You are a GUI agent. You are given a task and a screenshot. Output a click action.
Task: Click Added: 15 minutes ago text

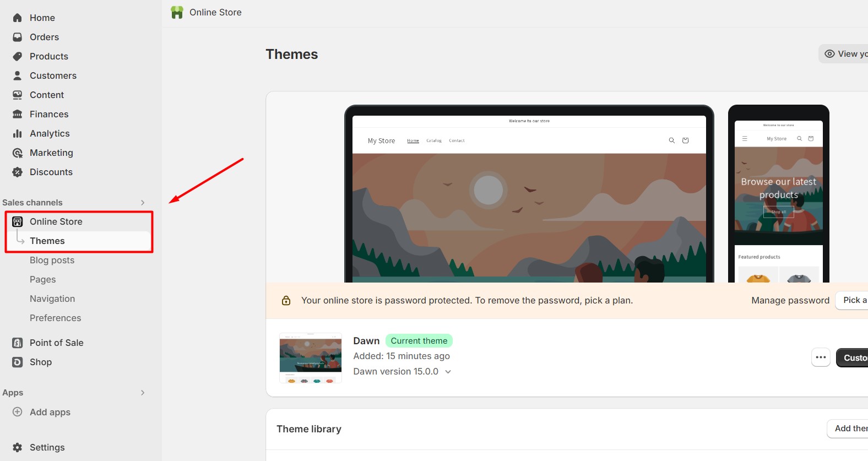click(402, 356)
